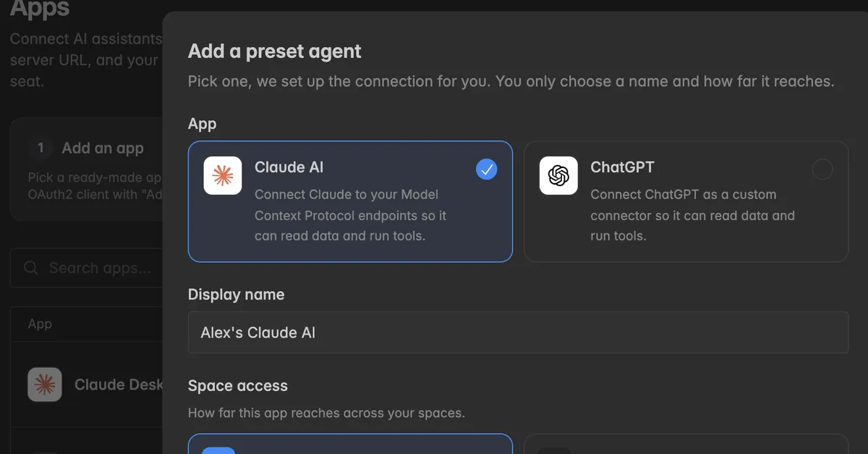Click the Display name label above the field

237,295
